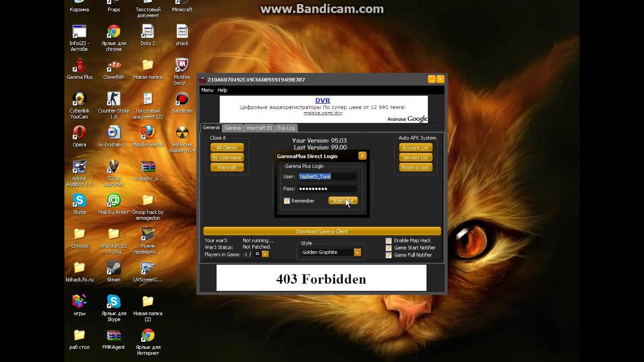The height and width of the screenshot is (362, 644).
Task: Select the sHack desktop icon
Action: coord(182,35)
